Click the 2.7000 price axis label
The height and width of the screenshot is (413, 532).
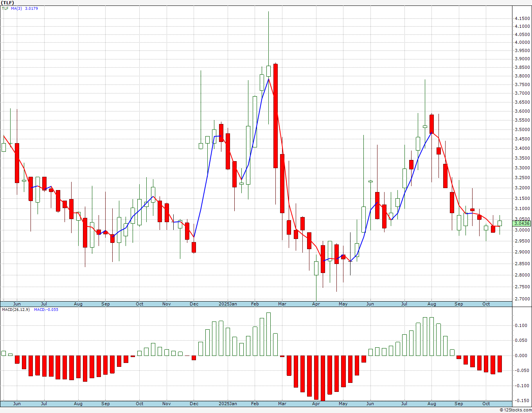[x=523, y=299]
